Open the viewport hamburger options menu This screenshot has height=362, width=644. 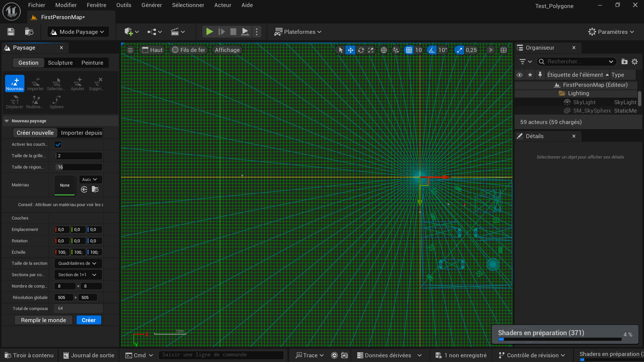click(130, 50)
